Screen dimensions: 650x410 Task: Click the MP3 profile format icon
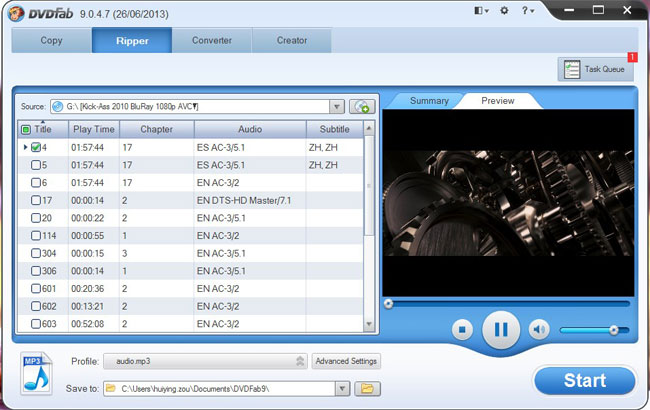click(36, 373)
